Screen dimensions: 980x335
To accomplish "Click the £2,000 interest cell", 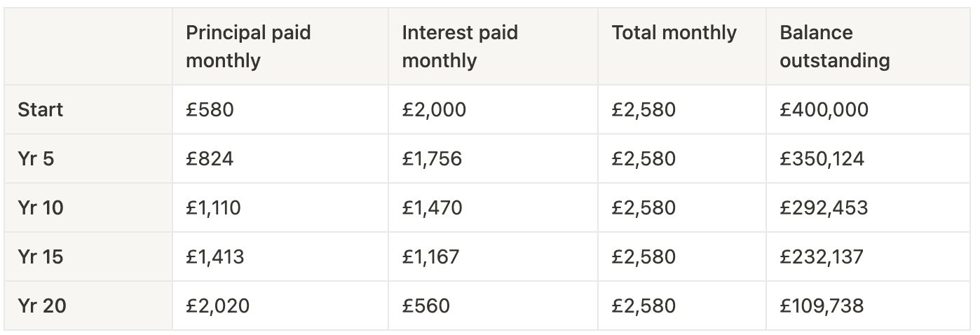I will point(493,110).
